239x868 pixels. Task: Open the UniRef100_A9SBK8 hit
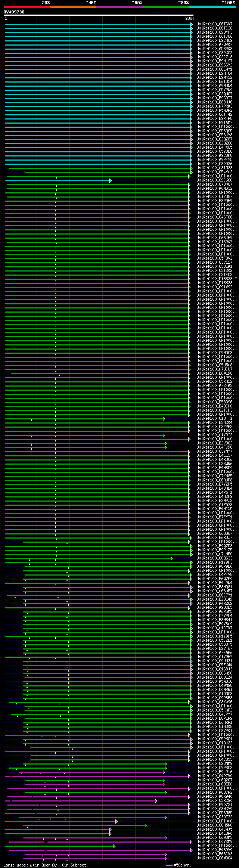(214, 155)
